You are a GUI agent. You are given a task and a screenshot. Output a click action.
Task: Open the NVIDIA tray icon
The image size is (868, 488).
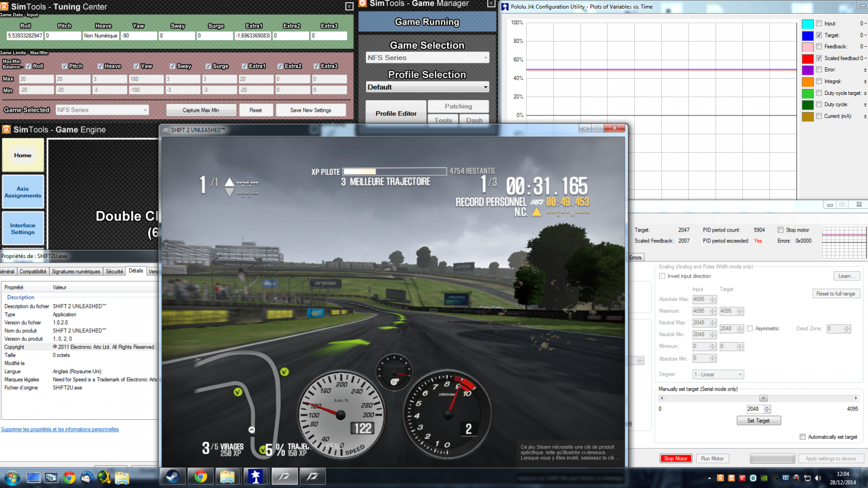(x=764, y=478)
